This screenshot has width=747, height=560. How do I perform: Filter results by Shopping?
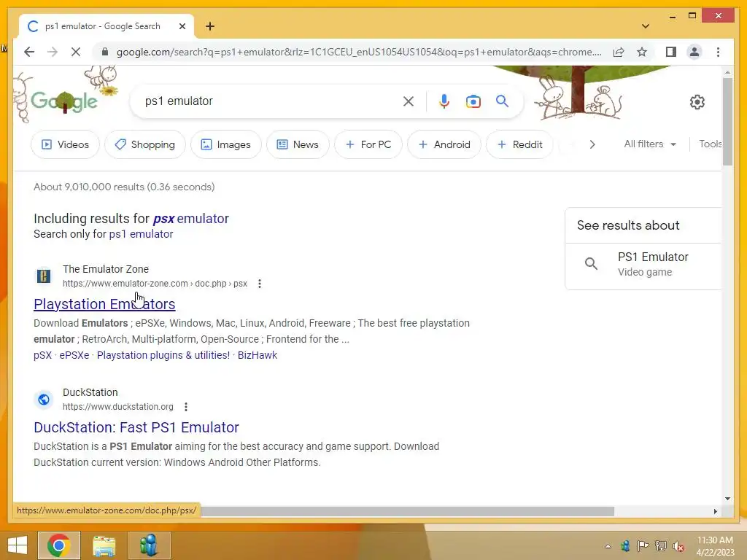[145, 144]
